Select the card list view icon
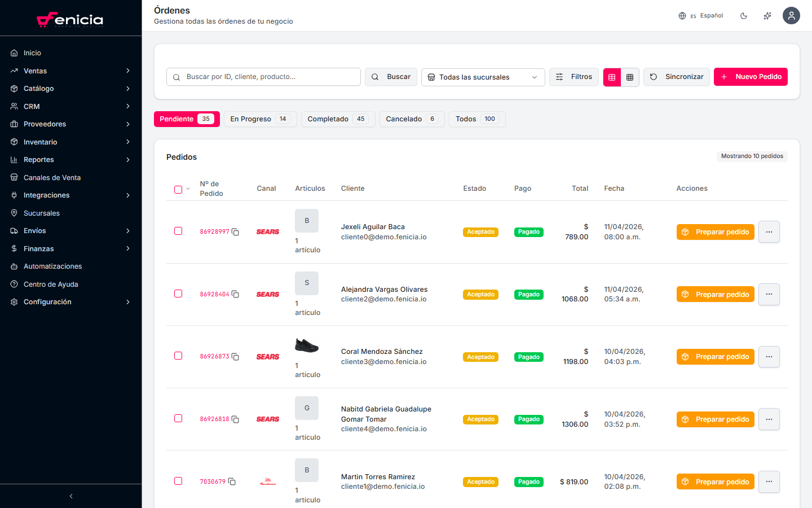812x508 pixels. pos(612,77)
